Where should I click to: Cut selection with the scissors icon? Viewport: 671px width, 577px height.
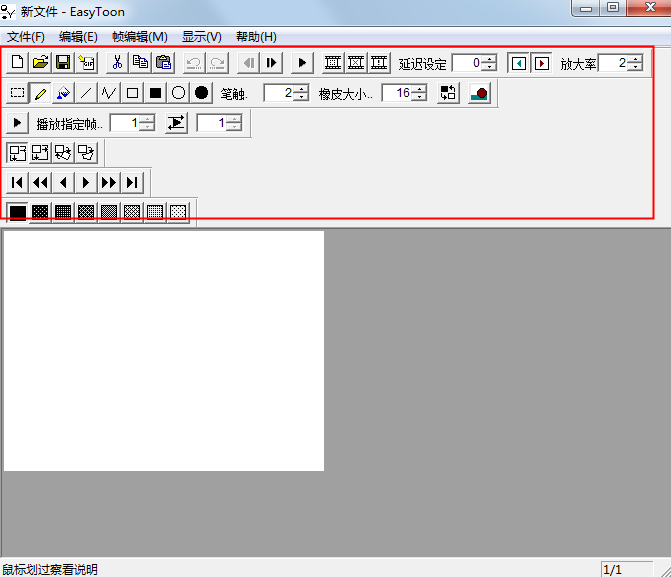coord(117,63)
